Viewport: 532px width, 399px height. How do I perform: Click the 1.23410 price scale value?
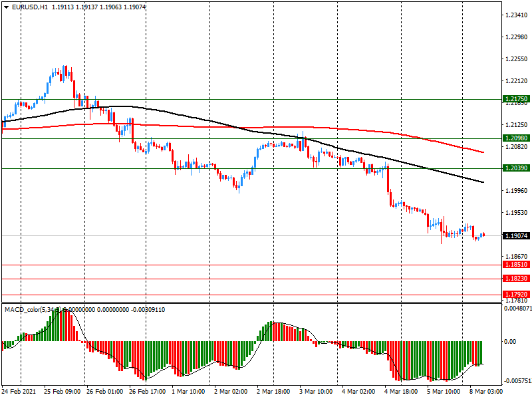[515, 15]
